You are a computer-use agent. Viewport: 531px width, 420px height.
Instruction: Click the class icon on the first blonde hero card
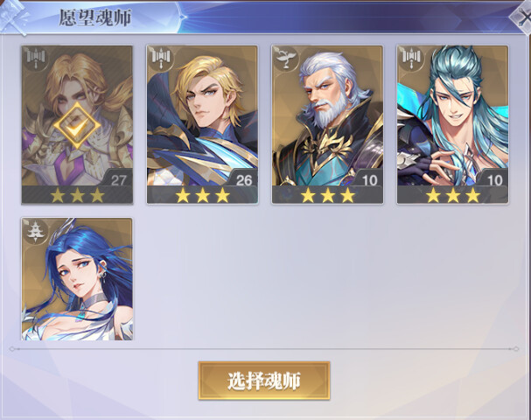click(x=36, y=59)
